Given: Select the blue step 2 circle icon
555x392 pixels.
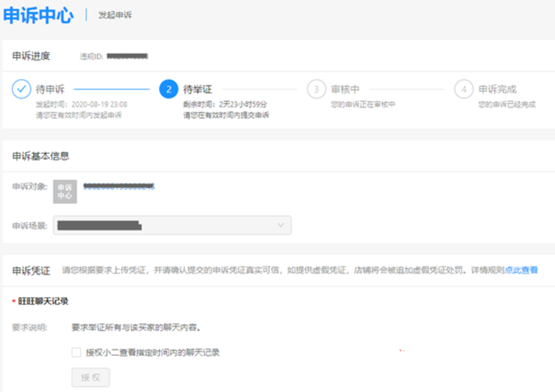Looking at the screenshot, I should 169,89.
